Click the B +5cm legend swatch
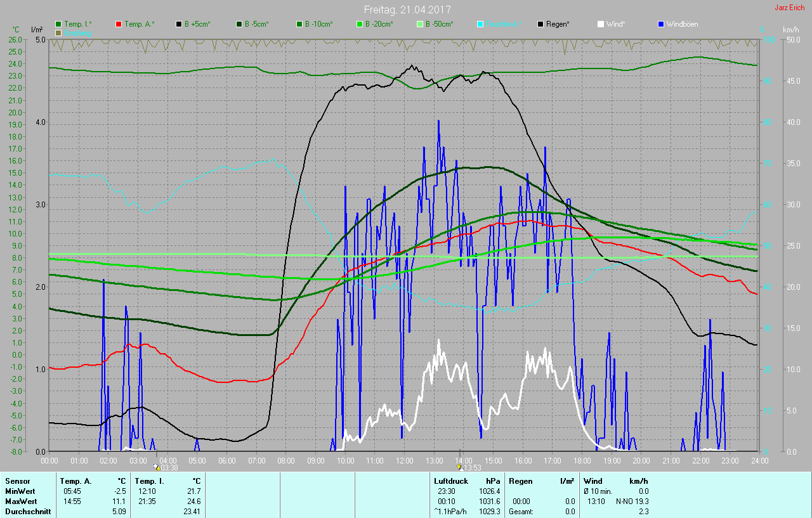Image resolution: width=812 pixels, height=518 pixels. pyautogui.click(x=179, y=24)
